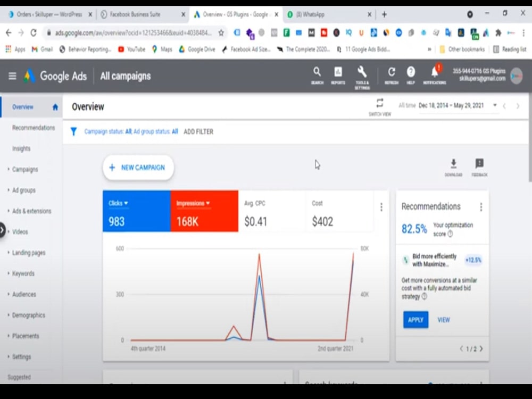Reload the page in browser toolbar
This screenshot has width=532, height=399.
[x=33, y=33]
